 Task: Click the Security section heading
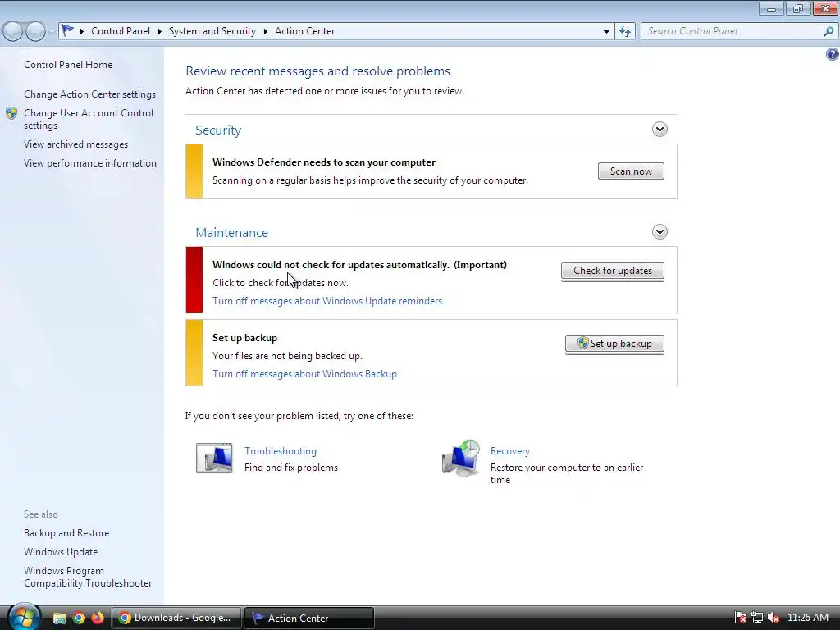pos(218,130)
